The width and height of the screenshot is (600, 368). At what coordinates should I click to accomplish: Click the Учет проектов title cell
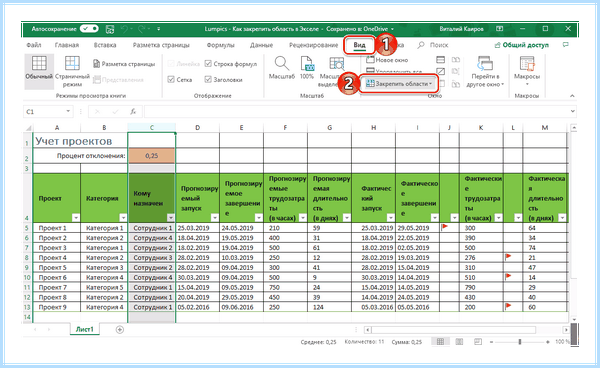pos(80,141)
